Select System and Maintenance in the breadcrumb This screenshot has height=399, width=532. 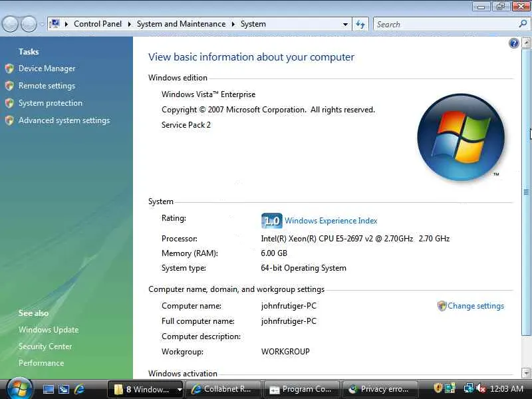coord(181,24)
